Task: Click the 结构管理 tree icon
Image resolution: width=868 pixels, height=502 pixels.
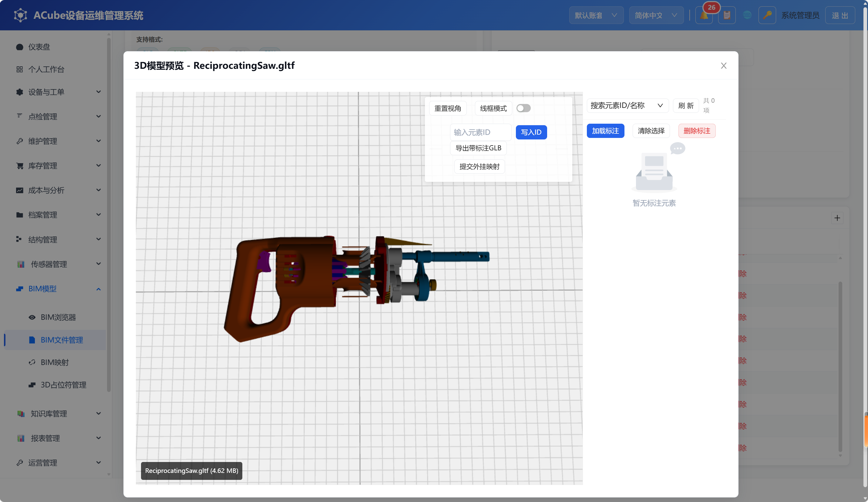Action: point(19,239)
